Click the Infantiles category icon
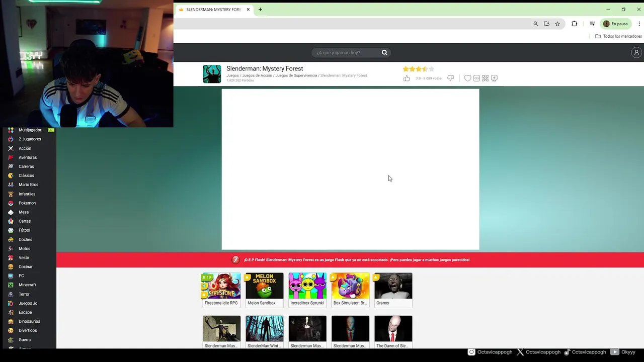 tap(11, 194)
